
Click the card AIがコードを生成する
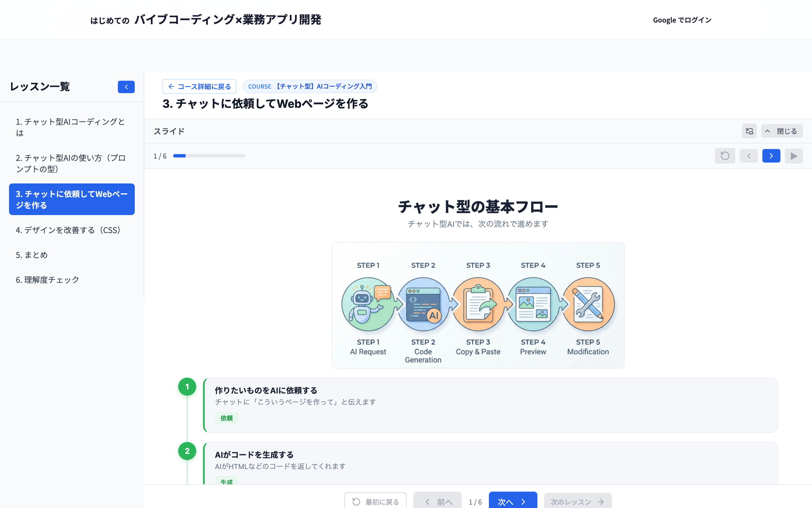[491, 464]
